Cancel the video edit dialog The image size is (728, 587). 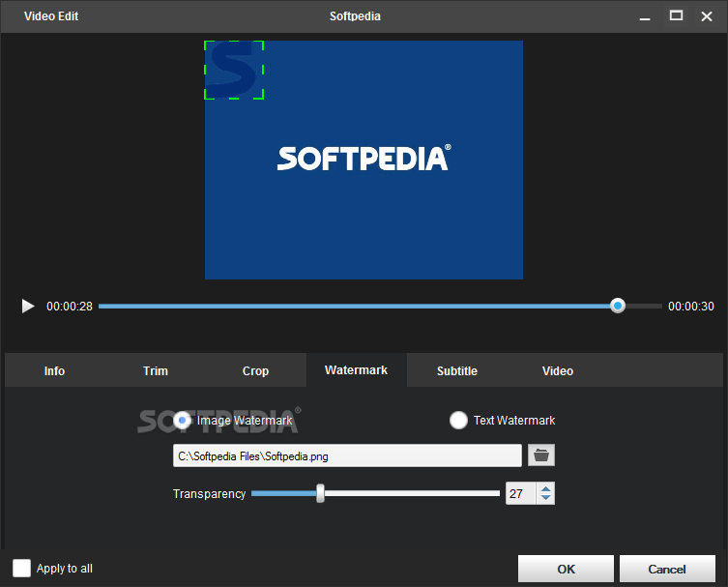(667, 569)
